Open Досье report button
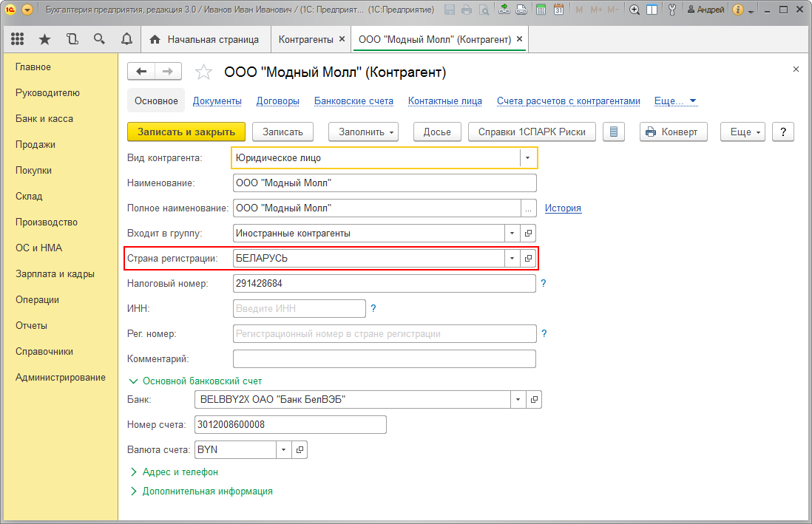Image resolution: width=812 pixels, height=524 pixels. click(437, 132)
